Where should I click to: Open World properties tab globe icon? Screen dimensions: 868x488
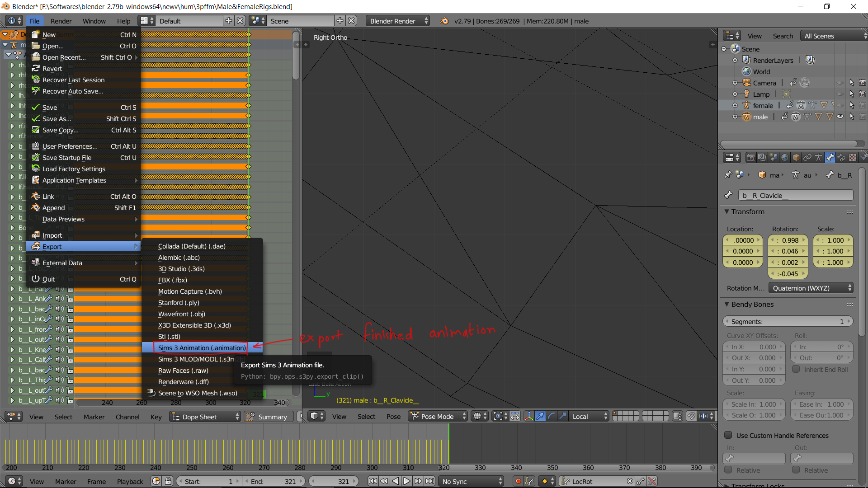pos(785,157)
